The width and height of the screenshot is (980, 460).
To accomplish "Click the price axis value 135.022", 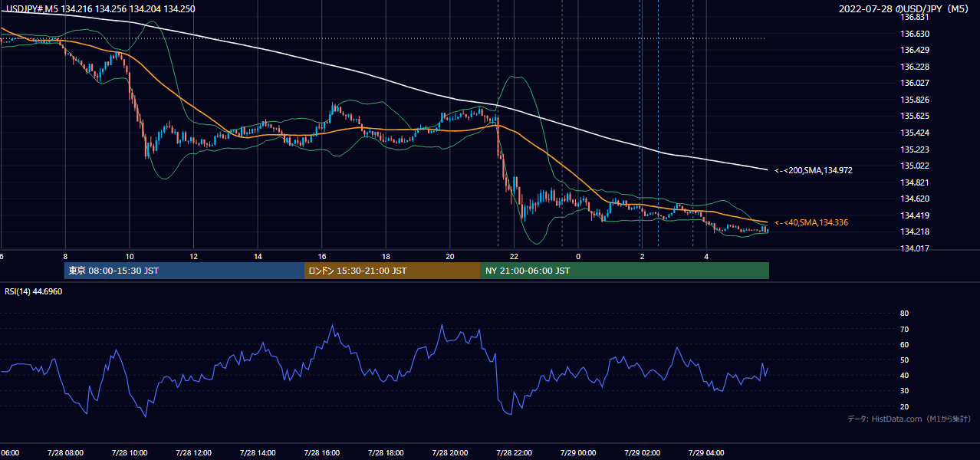I will (915, 166).
